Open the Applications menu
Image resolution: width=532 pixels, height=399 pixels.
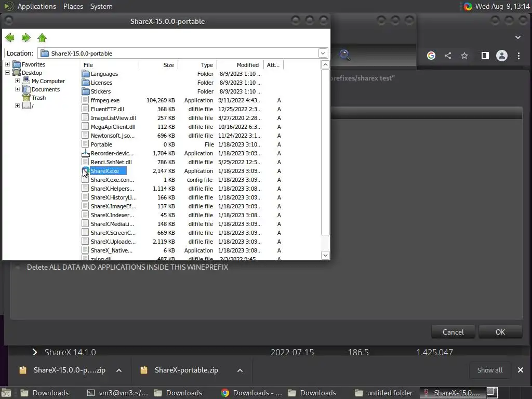[x=37, y=6]
